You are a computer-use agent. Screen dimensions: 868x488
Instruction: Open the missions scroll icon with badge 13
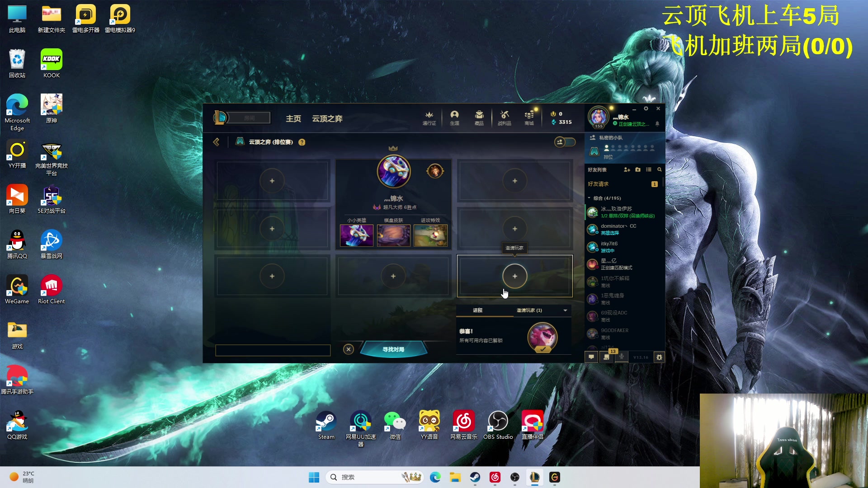[607, 357]
